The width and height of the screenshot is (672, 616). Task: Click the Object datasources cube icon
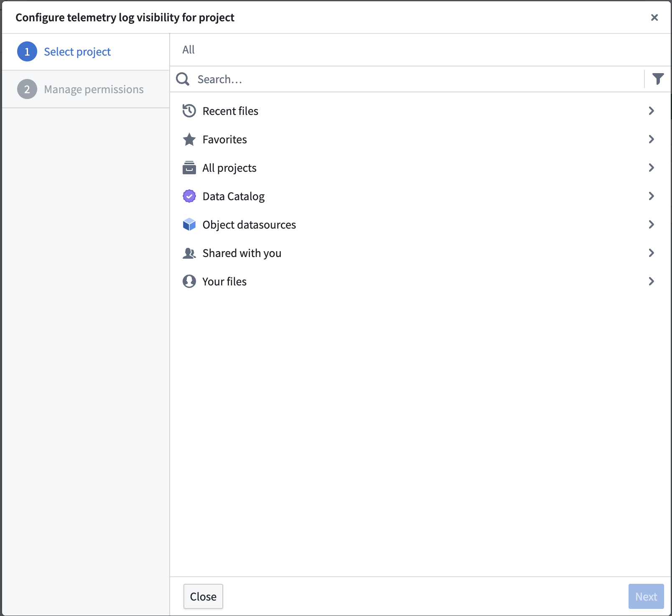(189, 224)
